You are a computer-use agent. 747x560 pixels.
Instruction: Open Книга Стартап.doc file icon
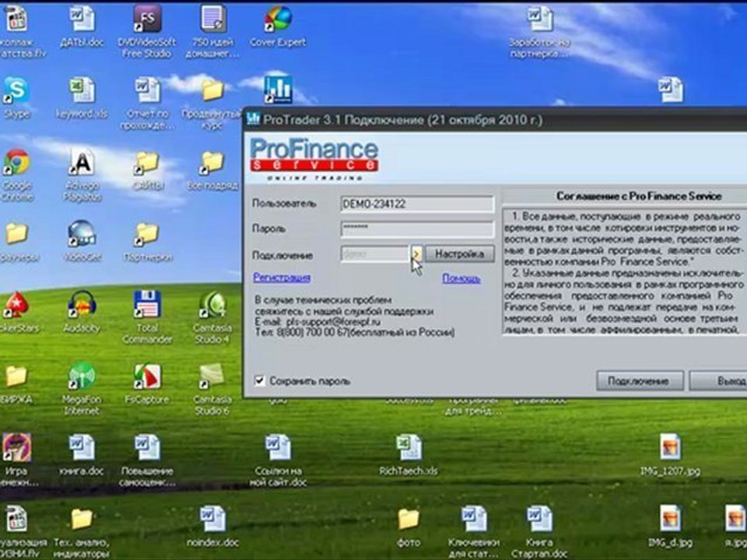click(x=539, y=519)
